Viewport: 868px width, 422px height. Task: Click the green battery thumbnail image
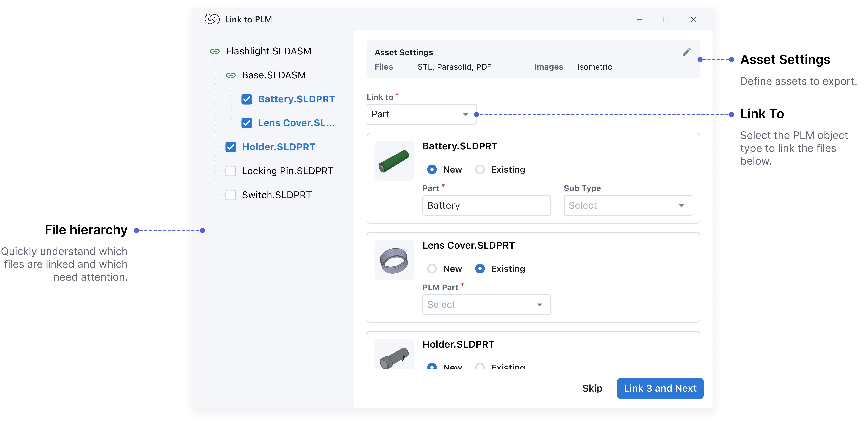394,161
